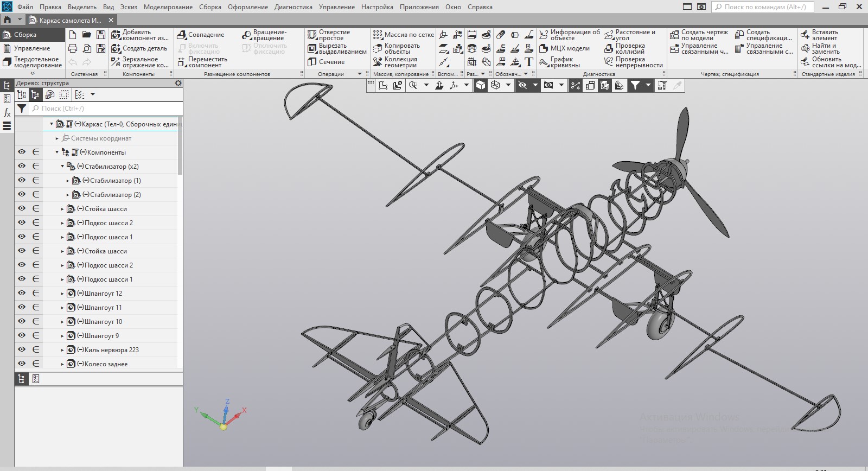Click the Add component from file icon
868x471 pixels.
point(116,35)
